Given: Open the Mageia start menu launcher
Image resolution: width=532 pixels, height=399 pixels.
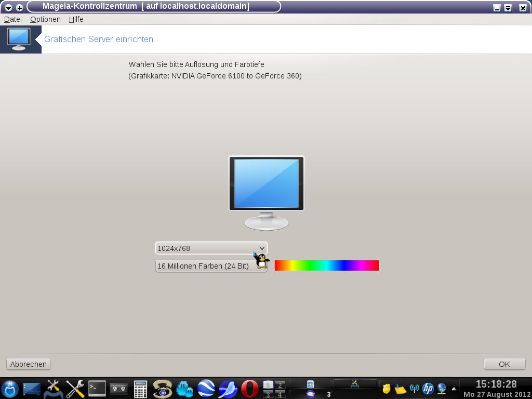Looking at the screenshot, I should pos(10,389).
